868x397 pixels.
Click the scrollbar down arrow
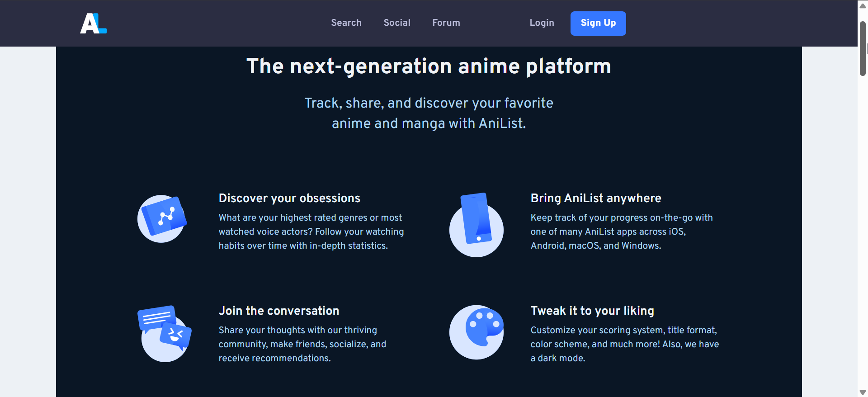coord(863,392)
